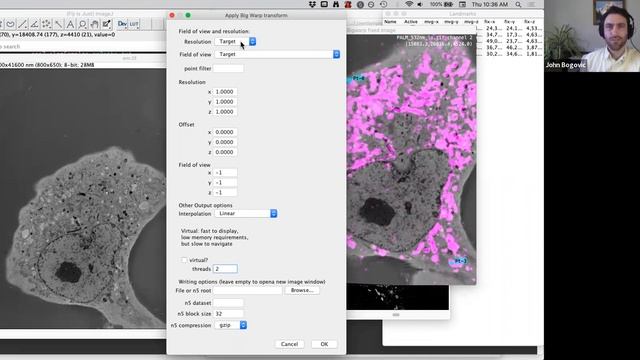Click the fix-x column header in Landmarks
The image size is (640, 360).
(489, 22)
